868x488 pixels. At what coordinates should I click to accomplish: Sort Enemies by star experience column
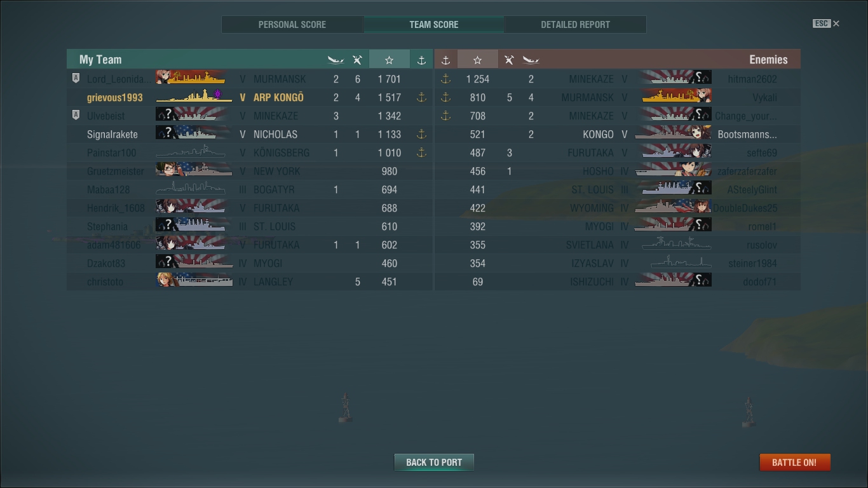[477, 60]
